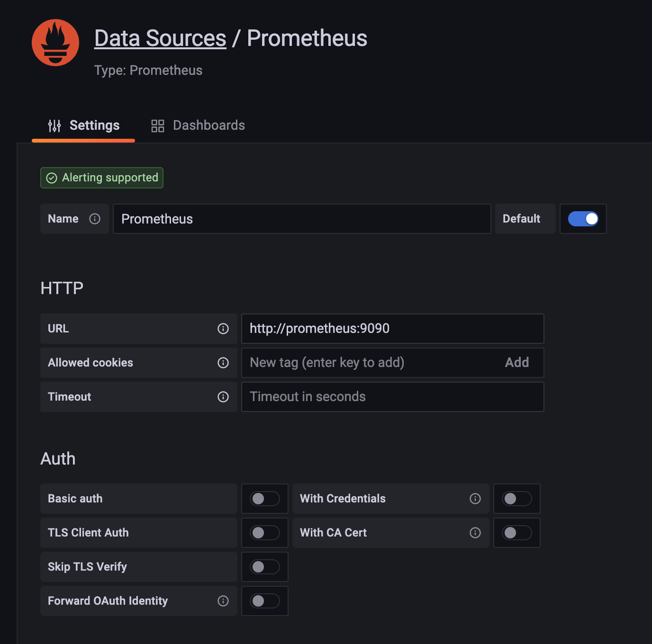The image size is (652, 644).
Task: Enable the TLS Client Auth toggle
Action: [265, 533]
